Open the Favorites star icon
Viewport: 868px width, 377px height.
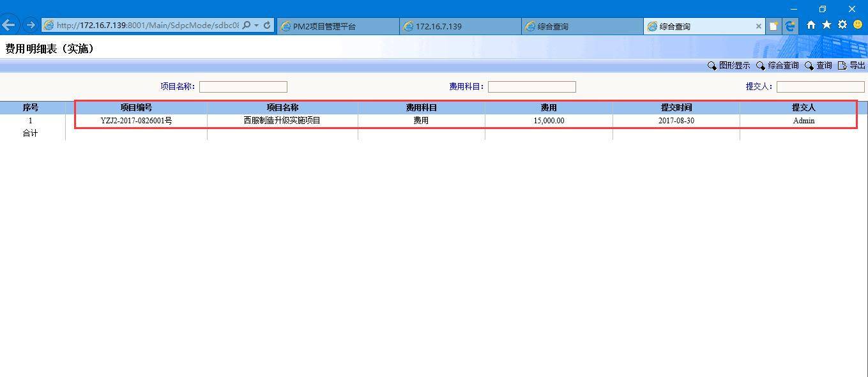(x=826, y=25)
